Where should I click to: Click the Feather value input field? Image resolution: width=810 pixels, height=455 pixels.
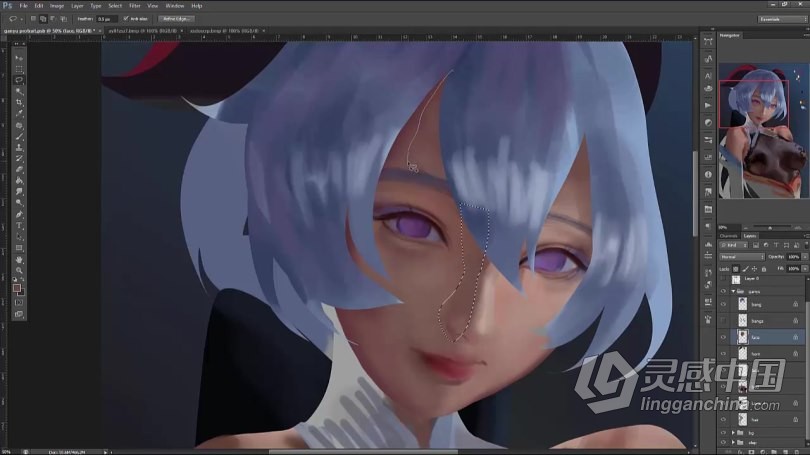coord(105,19)
